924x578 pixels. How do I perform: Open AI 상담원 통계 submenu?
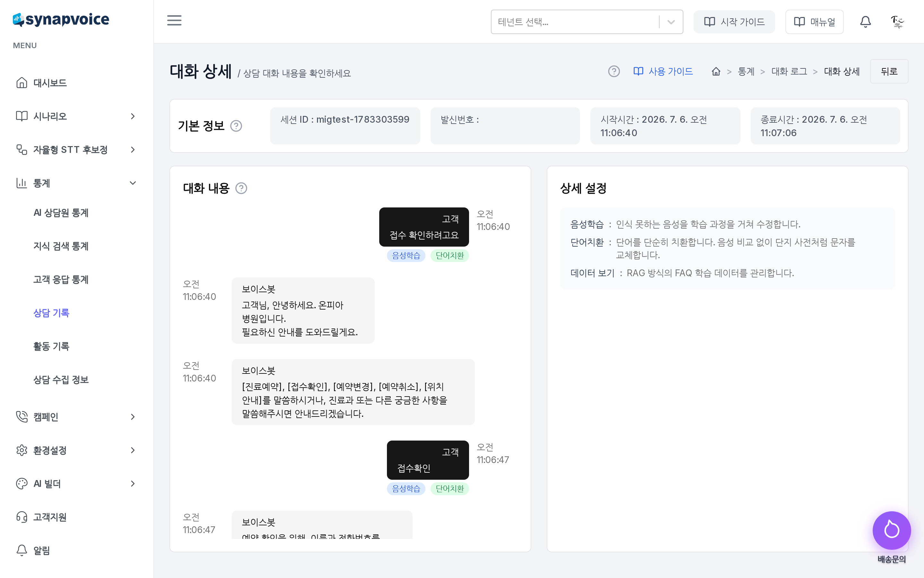point(61,213)
